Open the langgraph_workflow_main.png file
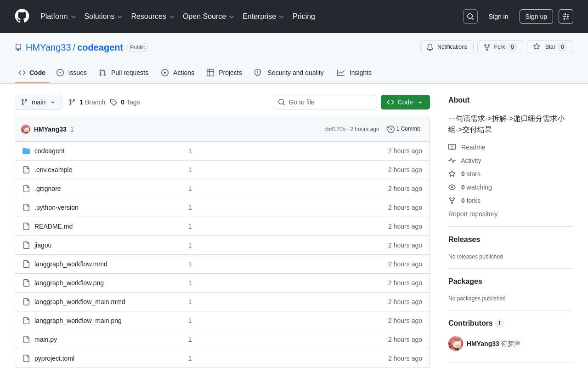The width and height of the screenshot is (588, 368). click(x=78, y=321)
